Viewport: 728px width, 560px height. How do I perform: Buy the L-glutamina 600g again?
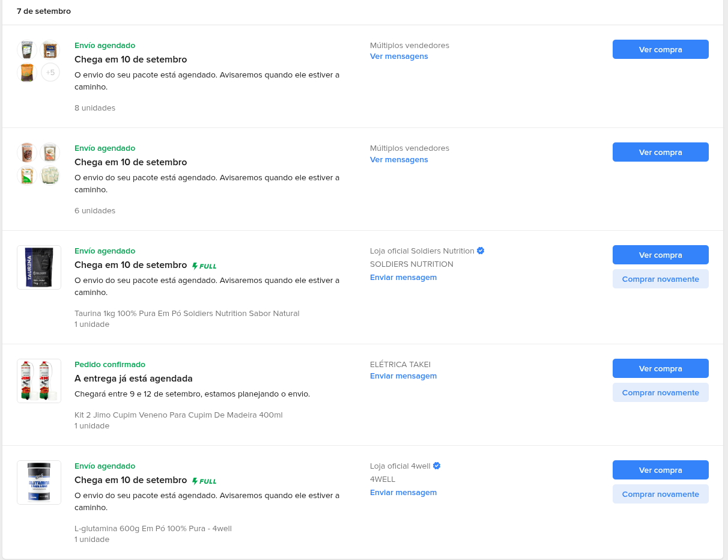tap(661, 494)
